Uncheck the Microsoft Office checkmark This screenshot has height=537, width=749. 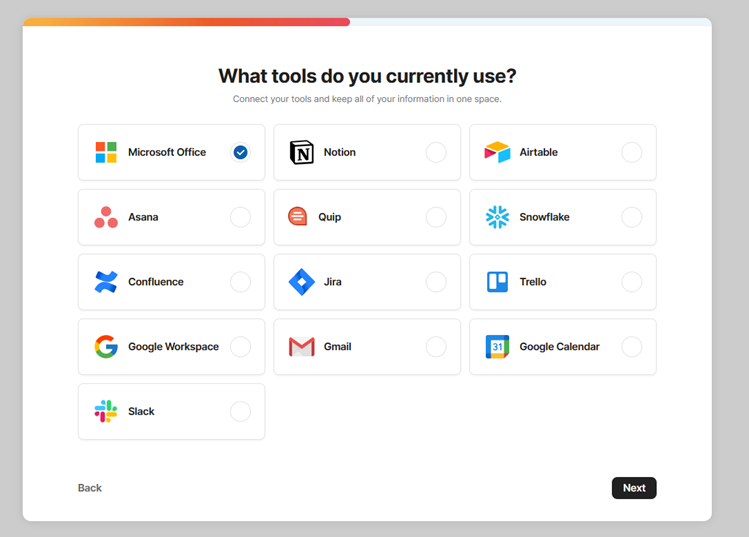coord(240,152)
